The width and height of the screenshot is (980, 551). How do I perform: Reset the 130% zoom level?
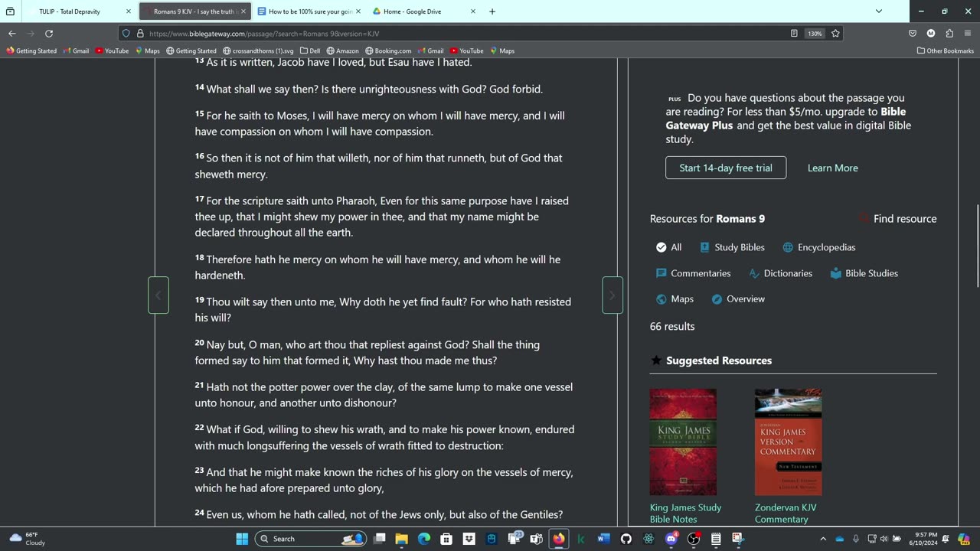pyautogui.click(x=815, y=34)
